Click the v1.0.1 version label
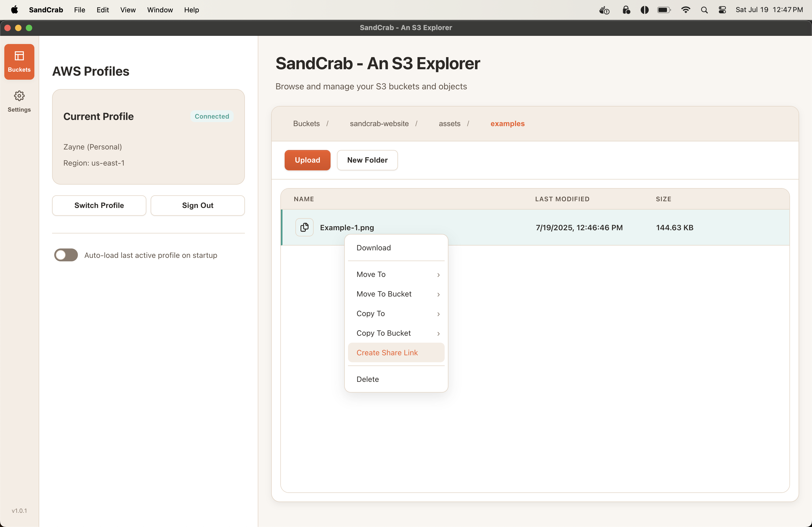812x527 pixels. click(x=19, y=510)
